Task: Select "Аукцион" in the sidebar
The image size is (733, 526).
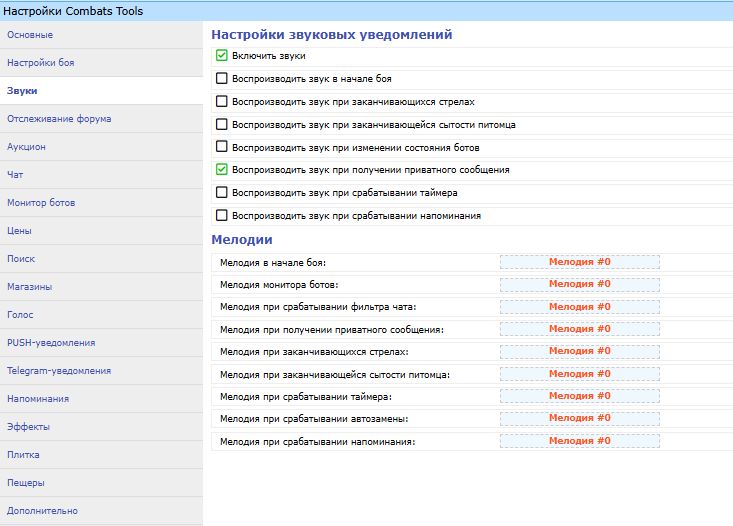Action: [26, 147]
